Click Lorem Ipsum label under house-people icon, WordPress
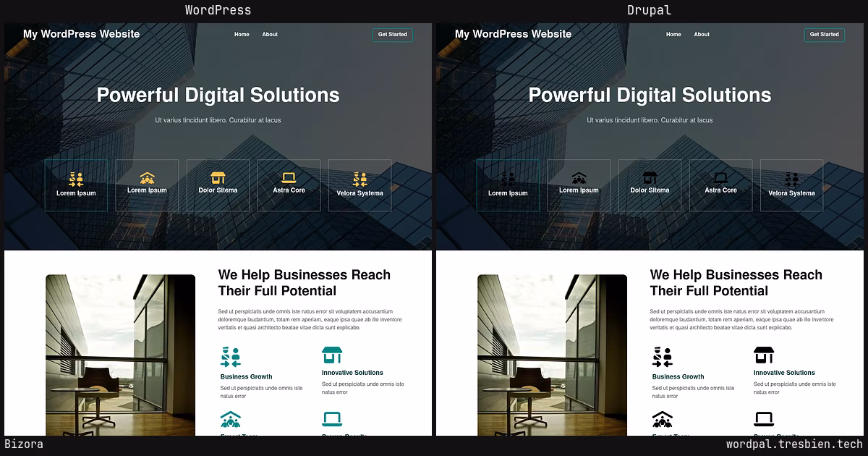 click(x=147, y=190)
